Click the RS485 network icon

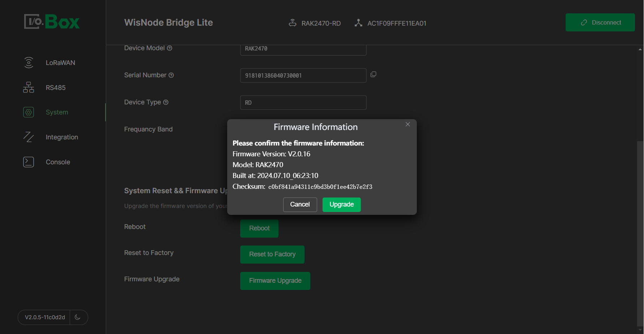[29, 87]
